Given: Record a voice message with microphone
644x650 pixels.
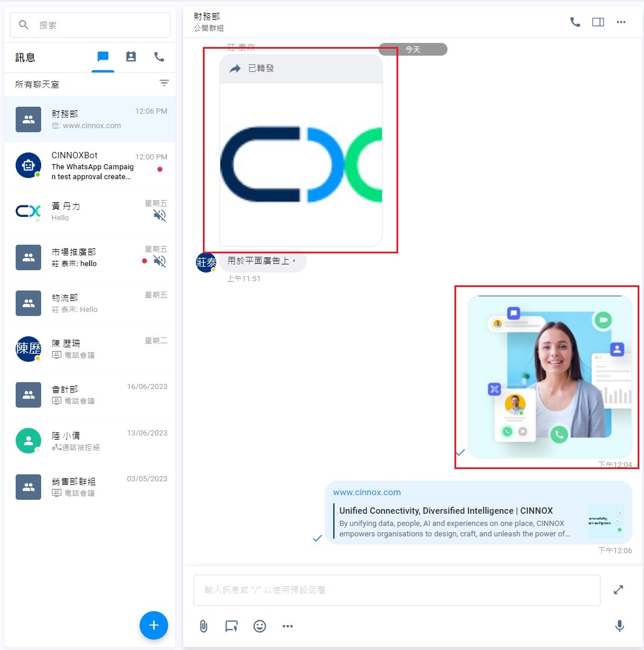Looking at the screenshot, I should pos(620,626).
